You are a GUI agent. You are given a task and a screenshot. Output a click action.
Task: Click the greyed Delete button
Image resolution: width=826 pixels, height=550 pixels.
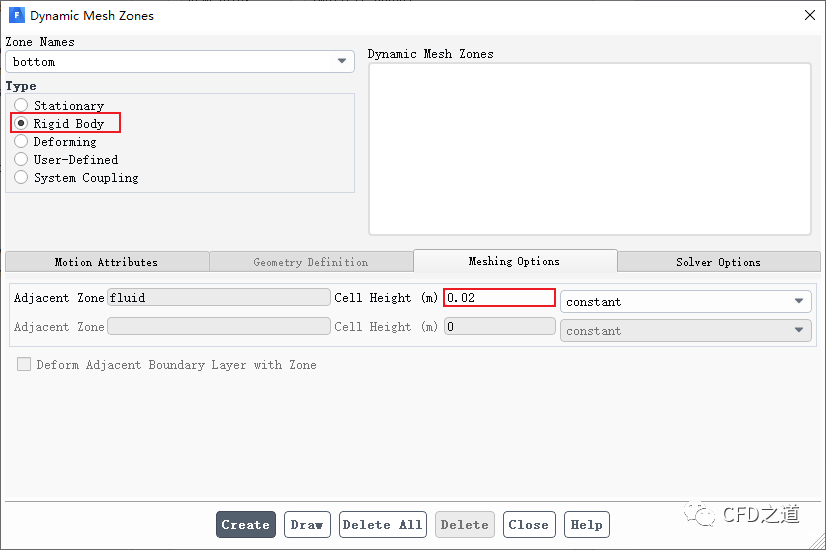tap(465, 524)
